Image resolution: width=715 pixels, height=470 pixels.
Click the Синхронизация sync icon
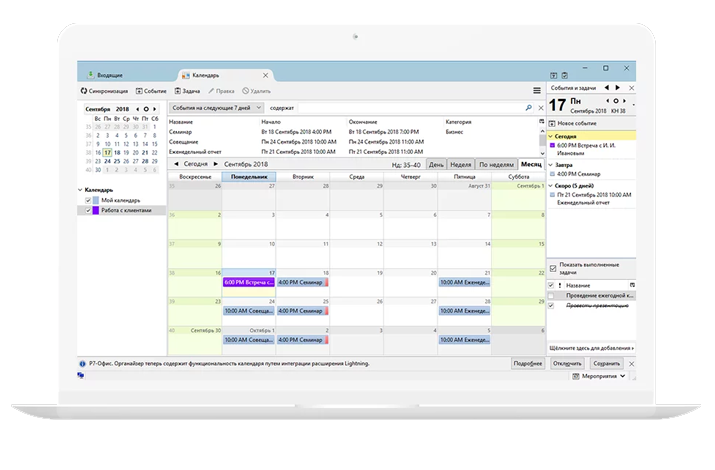click(x=83, y=91)
